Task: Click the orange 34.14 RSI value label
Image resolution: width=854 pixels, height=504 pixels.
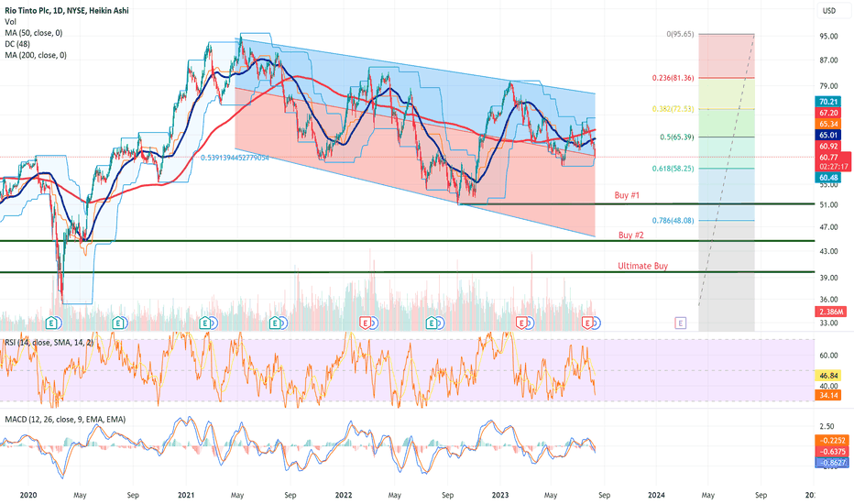Action: coord(827,395)
